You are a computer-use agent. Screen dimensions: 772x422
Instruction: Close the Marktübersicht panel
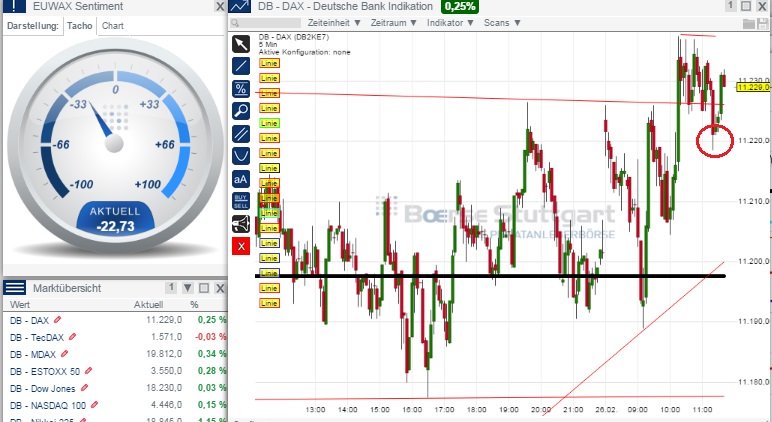click(x=220, y=288)
